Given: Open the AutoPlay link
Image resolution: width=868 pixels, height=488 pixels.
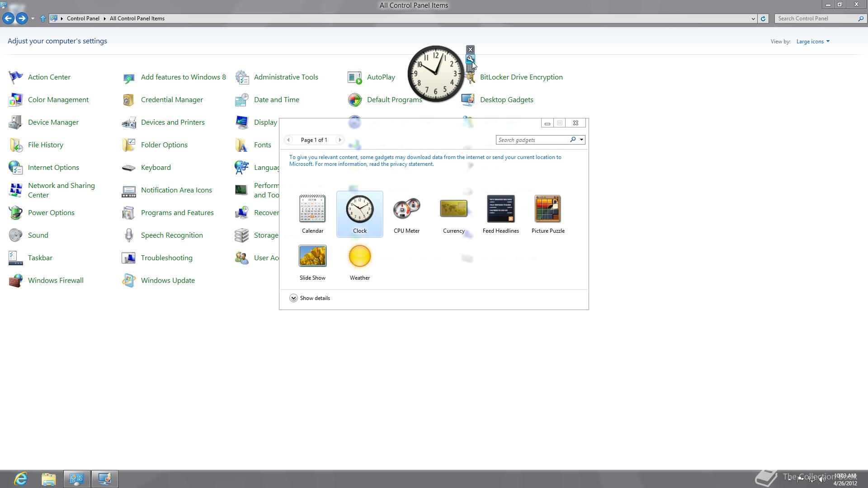Looking at the screenshot, I should click(381, 77).
